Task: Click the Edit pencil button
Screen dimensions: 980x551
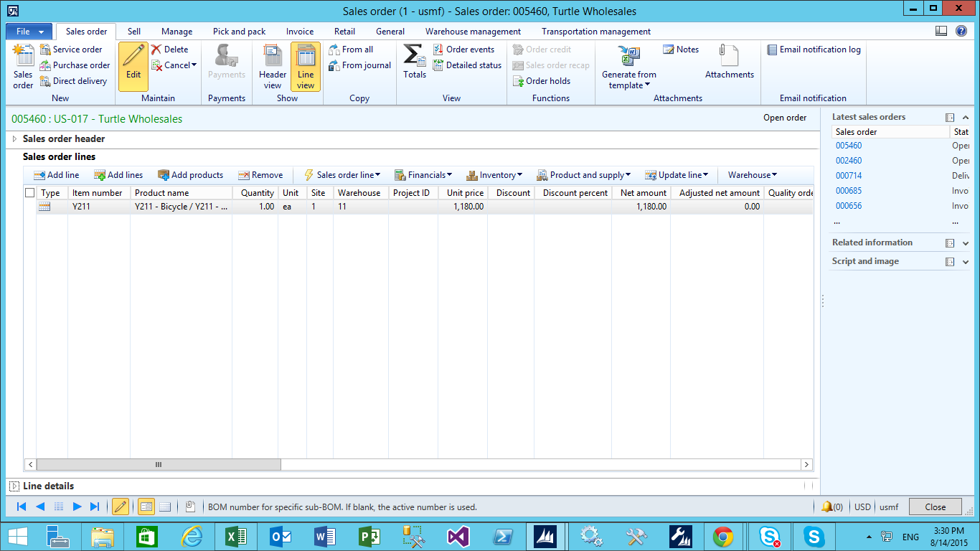Action: click(x=133, y=67)
